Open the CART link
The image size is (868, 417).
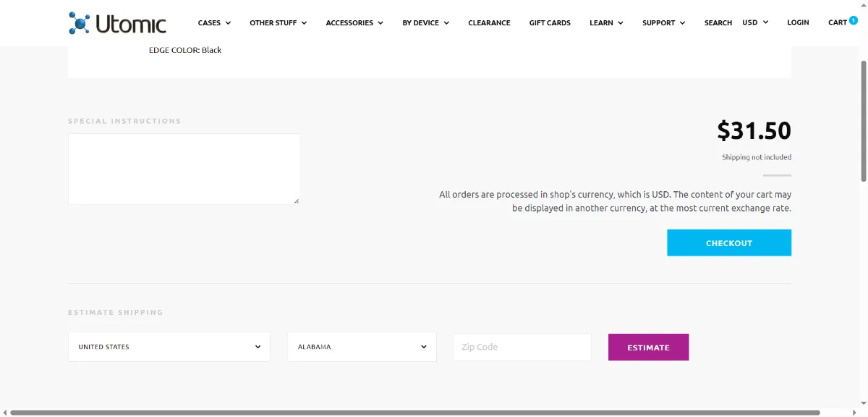click(x=838, y=22)
